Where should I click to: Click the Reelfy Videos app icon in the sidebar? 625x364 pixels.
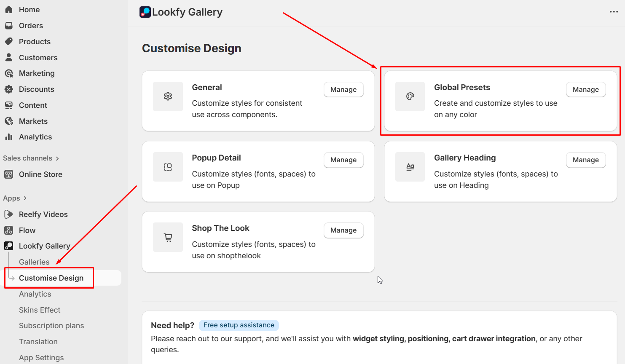click(x=8, y=214)
